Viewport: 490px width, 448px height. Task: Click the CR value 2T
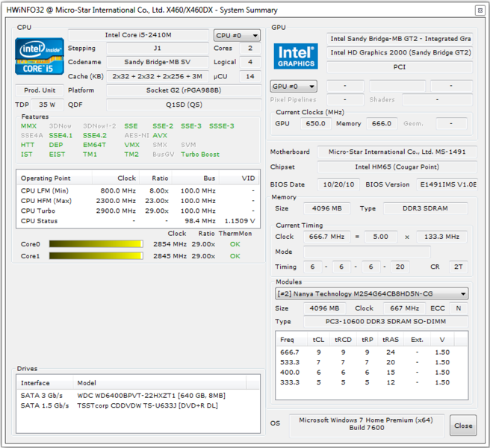[x=459, y=267]
